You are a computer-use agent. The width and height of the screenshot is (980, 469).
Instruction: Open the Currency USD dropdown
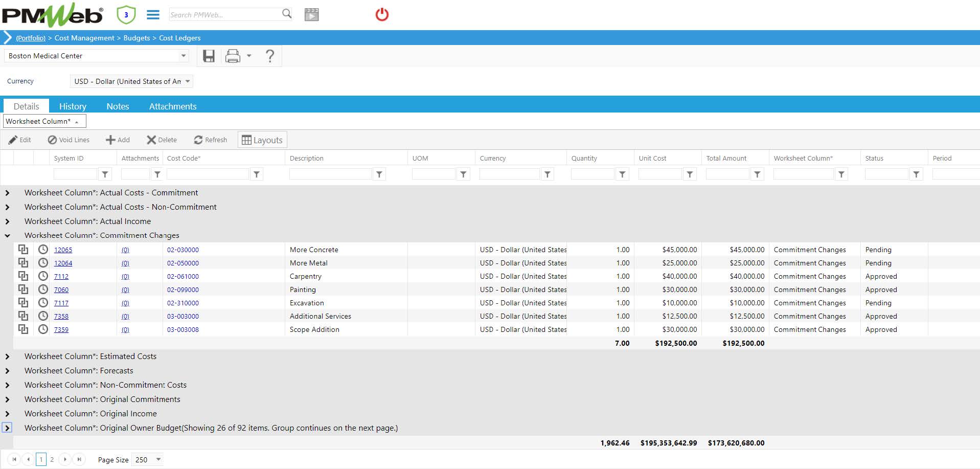coord(188,81)
